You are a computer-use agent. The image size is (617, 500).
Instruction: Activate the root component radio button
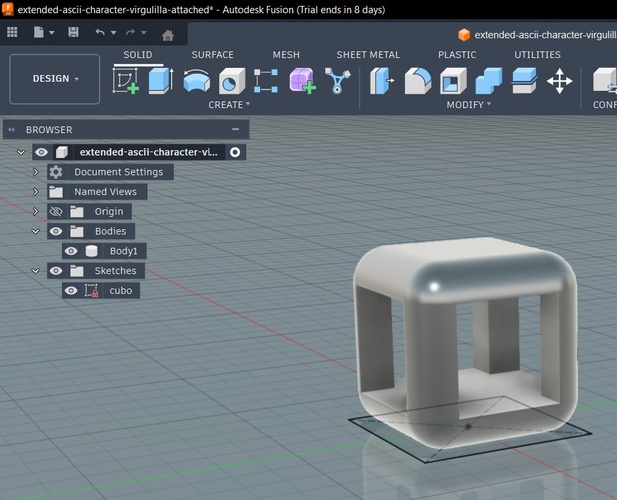click(235, 153)
